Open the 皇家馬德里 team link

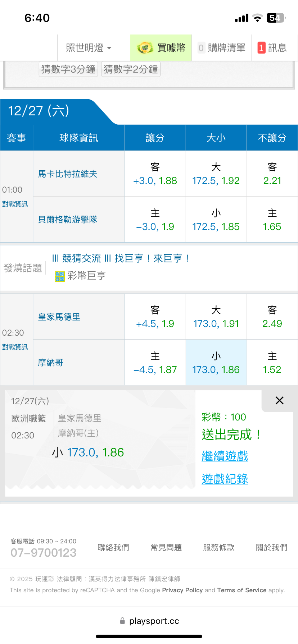59,317
